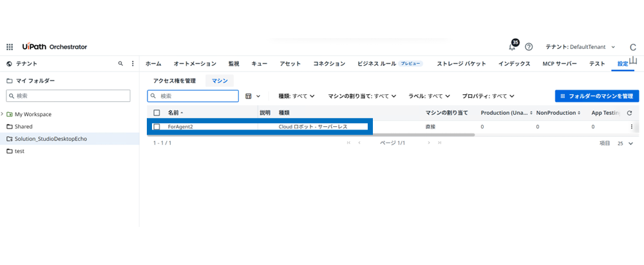The width and height of the screenshot is (644, 265).
Task: Switch to the オートメーション tab
Action: (x=194, y=64)
